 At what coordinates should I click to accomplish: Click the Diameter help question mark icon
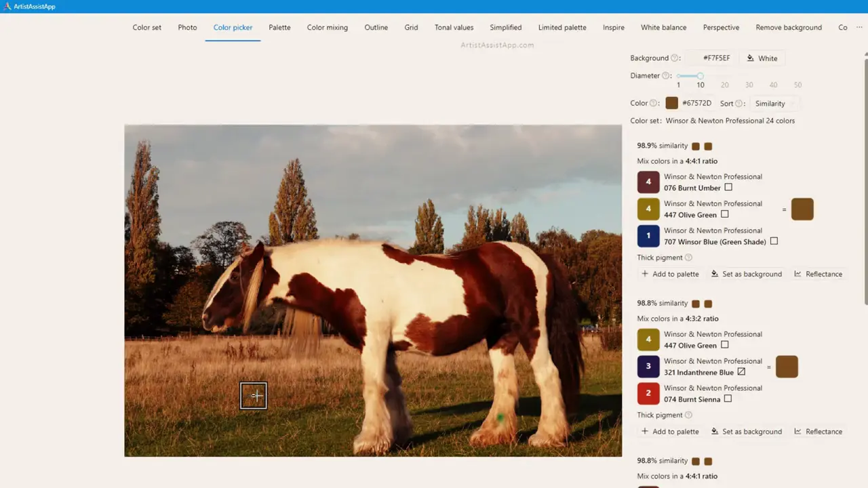pos(666,76)
